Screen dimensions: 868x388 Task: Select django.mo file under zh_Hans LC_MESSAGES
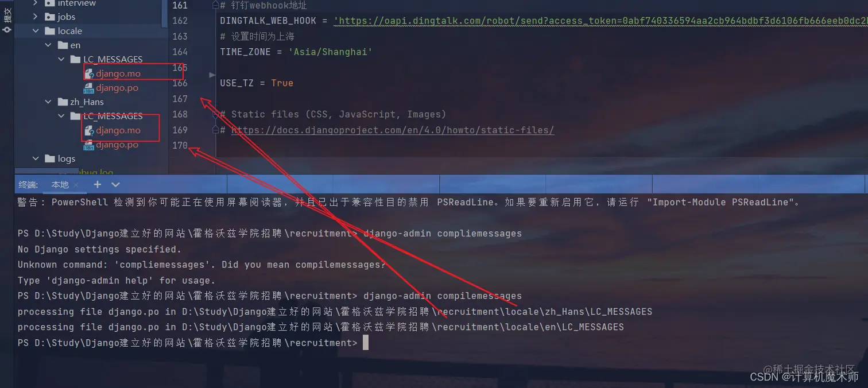(x=118, y=130)
